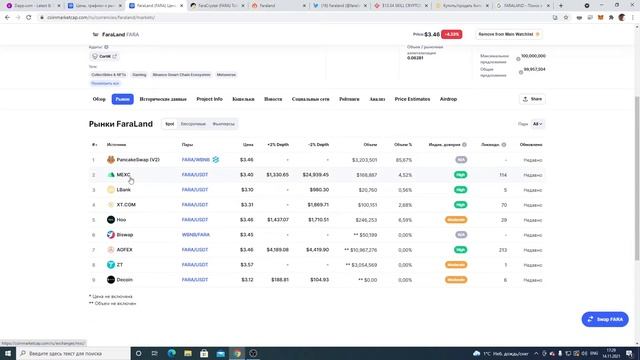The image size is (640, 360).
Task: Click the info icon beside liquidity column header
Action: [x=504, y=144]
